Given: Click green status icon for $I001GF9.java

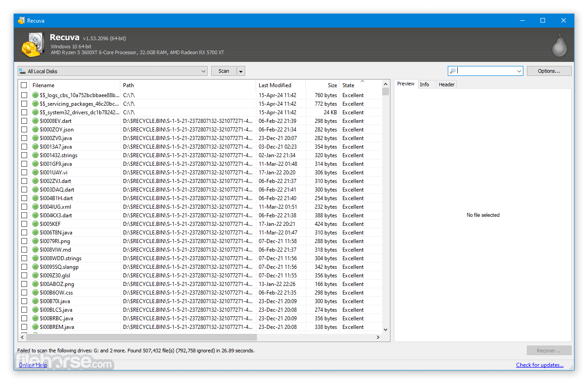Looking at the screenshot, I should tap(36, 164).
